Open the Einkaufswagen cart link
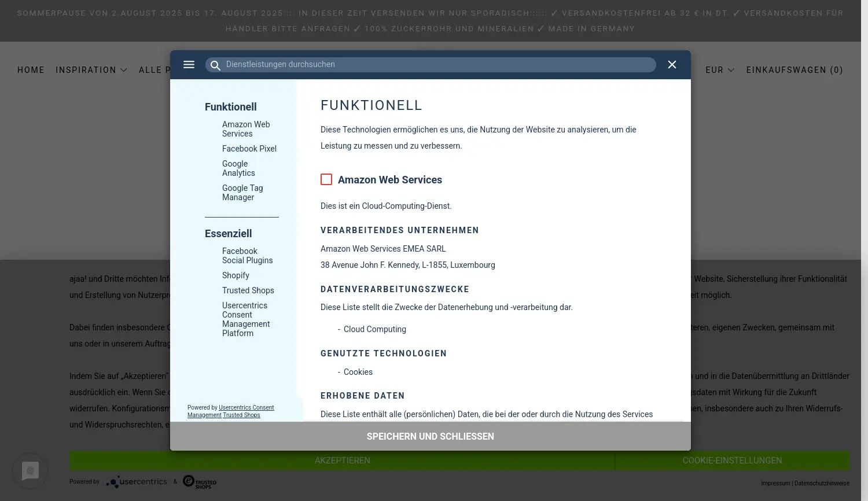The image size is (868, 501). [x=794, y=70]
